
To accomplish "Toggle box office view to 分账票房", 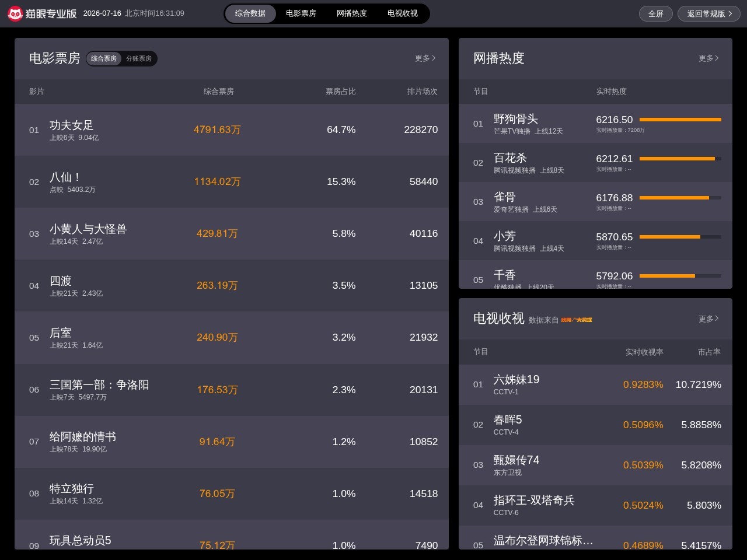I will (x=139, y=58).
